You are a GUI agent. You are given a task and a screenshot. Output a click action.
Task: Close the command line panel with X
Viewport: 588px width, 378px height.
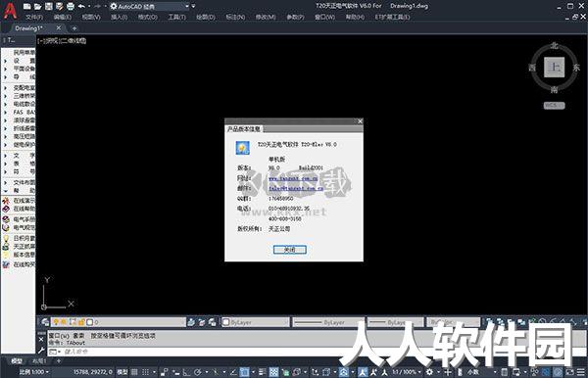[x=41, y=340]
